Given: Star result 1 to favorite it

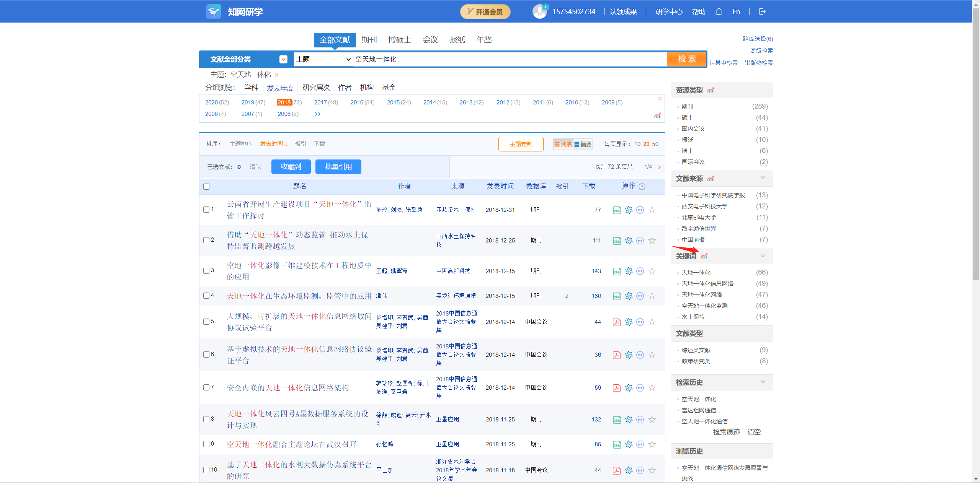Looking at the screenshot, I should point(652,210).
